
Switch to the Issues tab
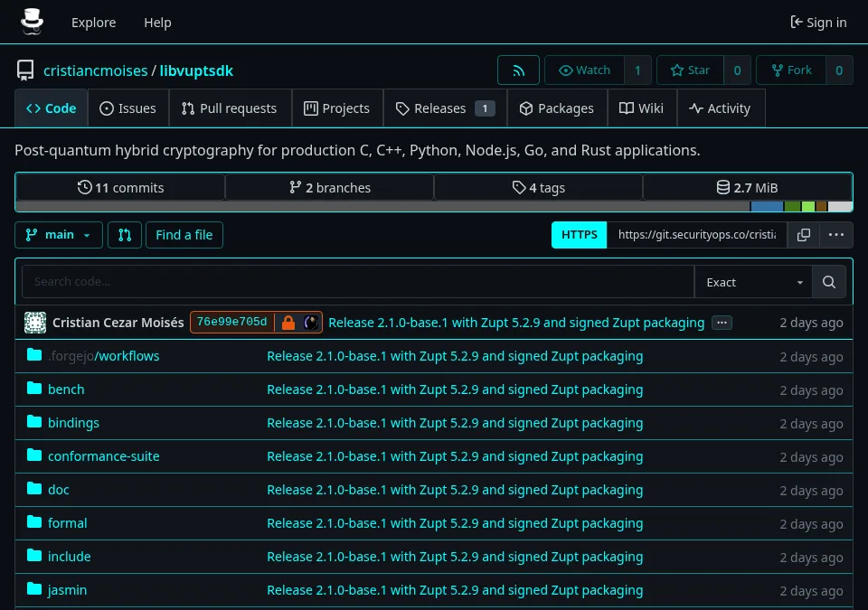pyautogui.click(x=127, y=108)
